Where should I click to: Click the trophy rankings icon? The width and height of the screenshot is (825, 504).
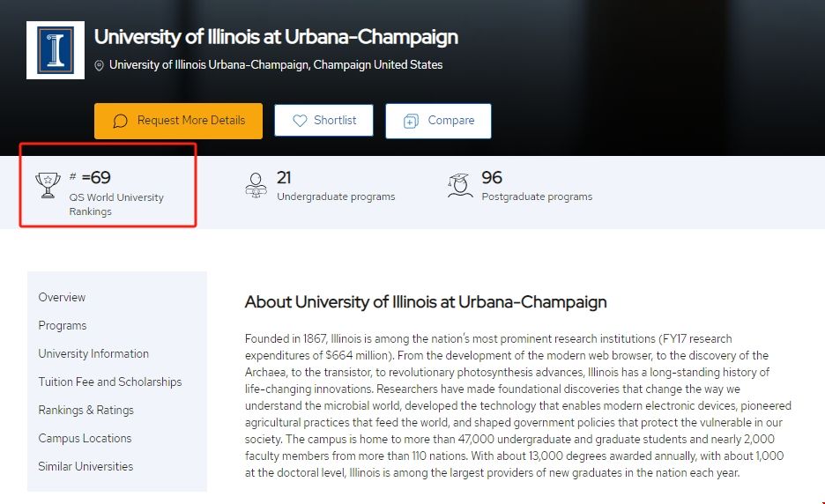coord(48,185)
